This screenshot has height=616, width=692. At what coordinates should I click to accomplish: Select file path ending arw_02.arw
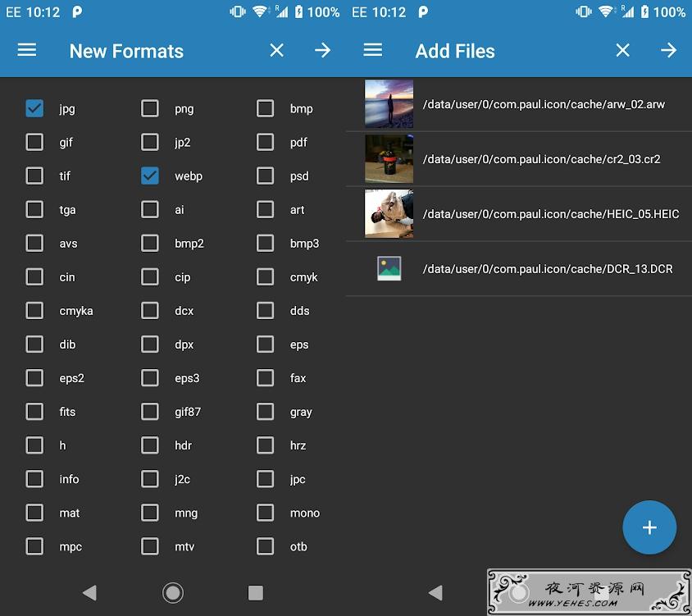pos(544,104)
